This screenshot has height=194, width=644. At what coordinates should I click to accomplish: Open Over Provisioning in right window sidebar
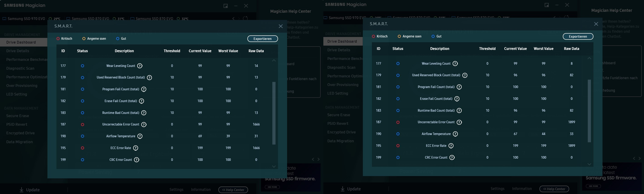[343, 85]
